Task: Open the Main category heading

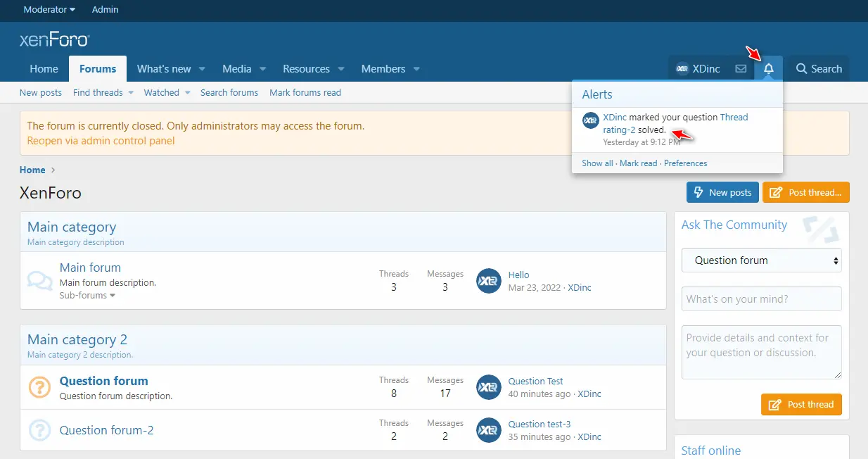Action: coord(72,227)
